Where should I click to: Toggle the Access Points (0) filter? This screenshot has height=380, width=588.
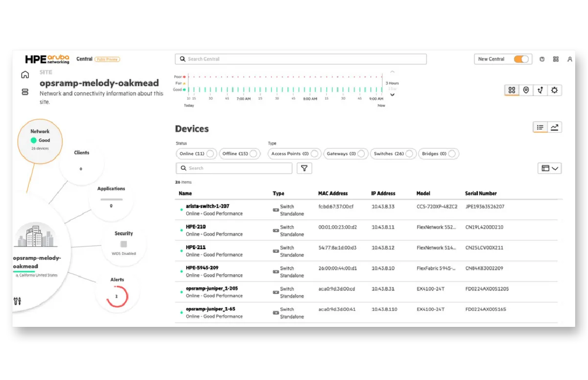coord(295,154)
